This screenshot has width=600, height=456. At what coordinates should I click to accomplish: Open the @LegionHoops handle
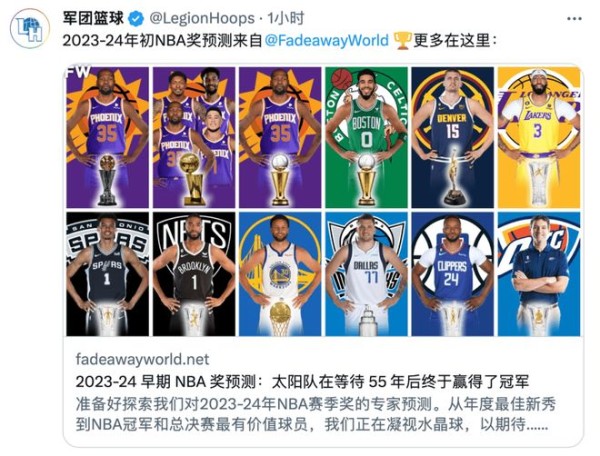[x=202, y=18]
